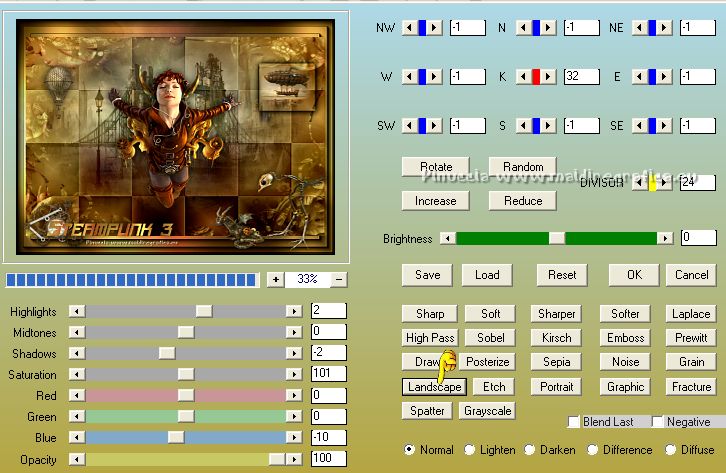Reset filter settings

[x=562, y=275]
